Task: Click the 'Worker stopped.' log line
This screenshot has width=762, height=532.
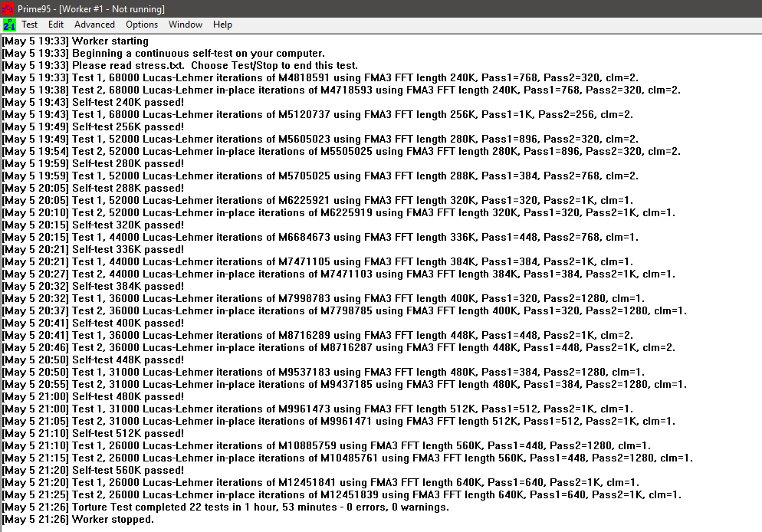Action: click(77, 520)
